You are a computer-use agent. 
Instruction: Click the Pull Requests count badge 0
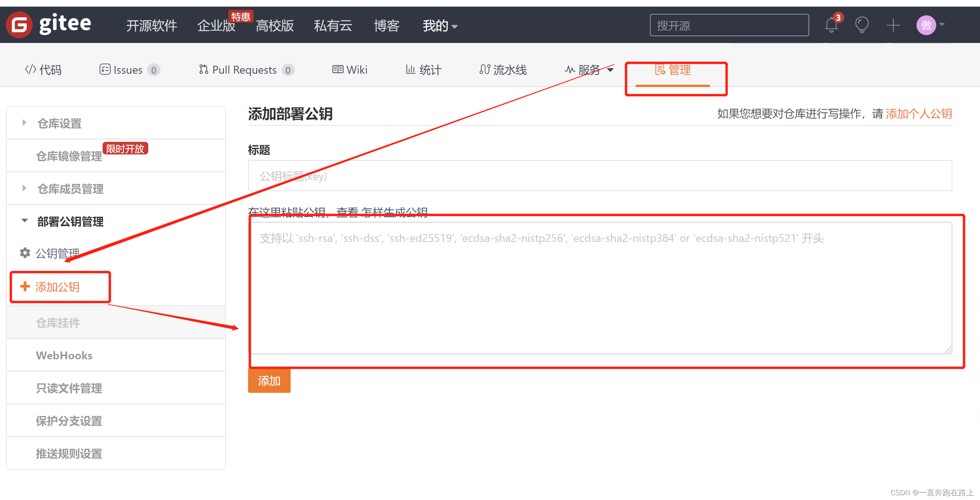(x=288, y=70)
